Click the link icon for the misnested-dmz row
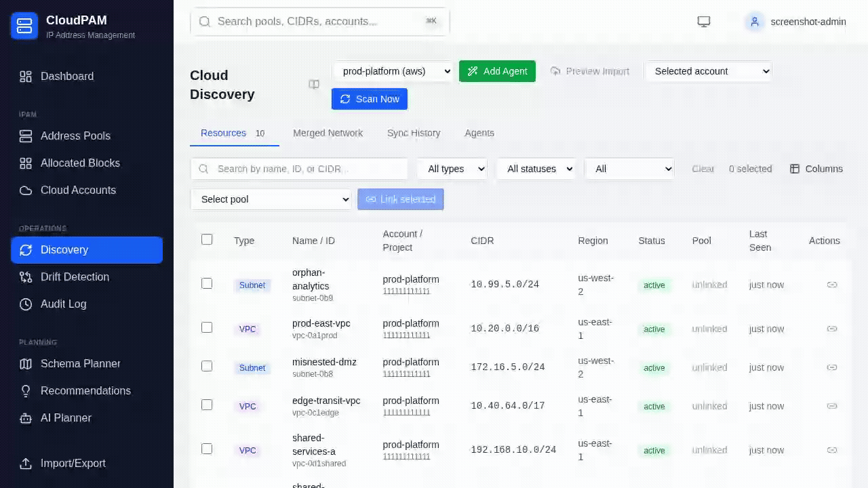The width and height of the screenshot is (868, 488). pos(832,367)
